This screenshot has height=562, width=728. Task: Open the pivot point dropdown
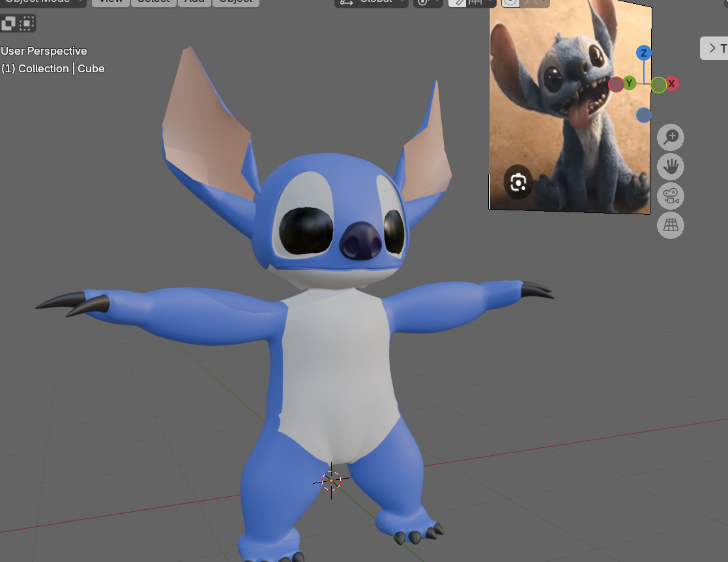[428, 3]
